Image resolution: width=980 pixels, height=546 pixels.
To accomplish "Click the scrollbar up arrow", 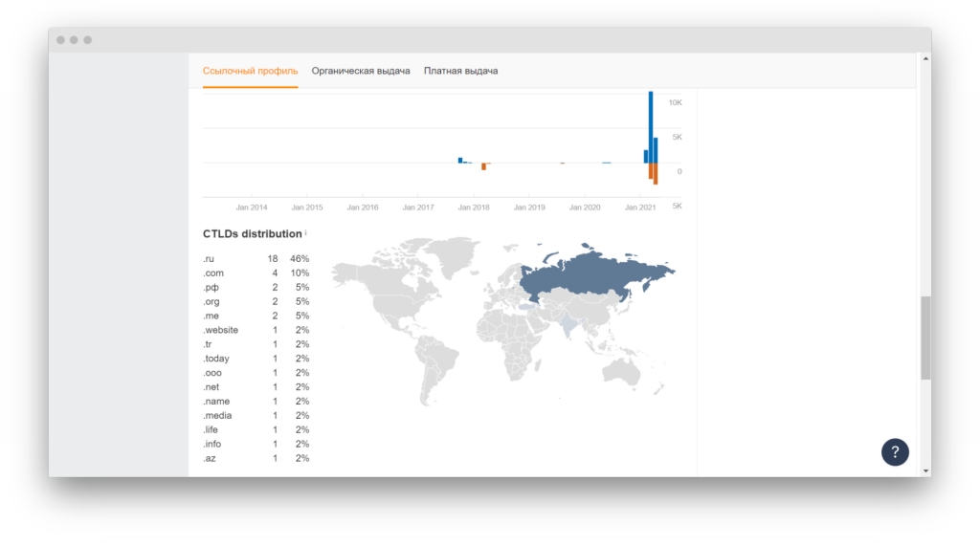I will (x=924, y=59).
